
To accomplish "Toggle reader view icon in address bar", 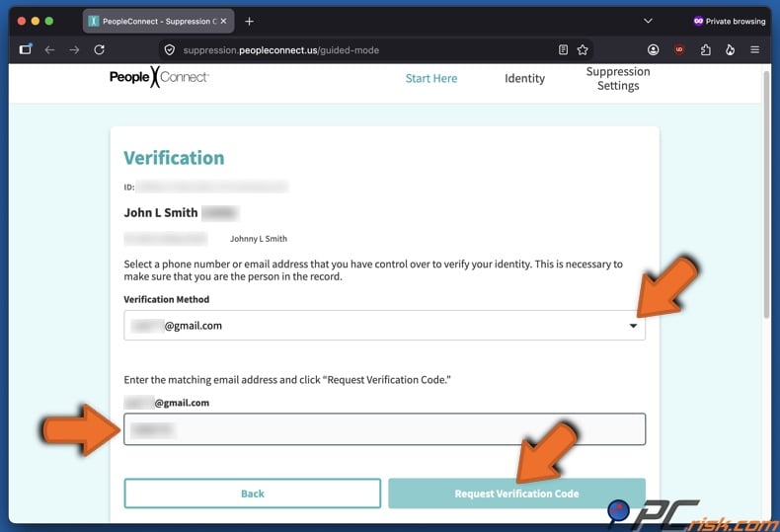I will (x=563, y=49).
